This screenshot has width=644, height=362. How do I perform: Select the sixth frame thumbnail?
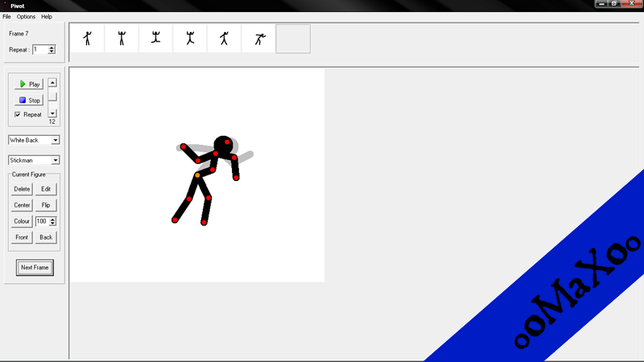click(x=258, y=39)
